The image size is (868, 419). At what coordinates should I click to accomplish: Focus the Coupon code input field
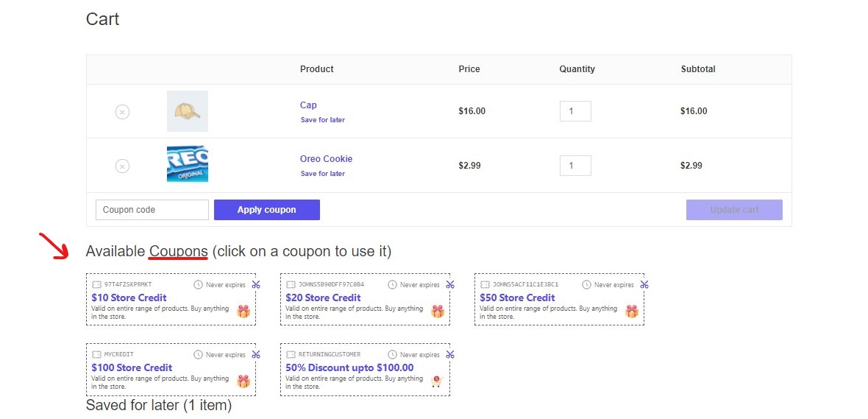pos(152,210)
